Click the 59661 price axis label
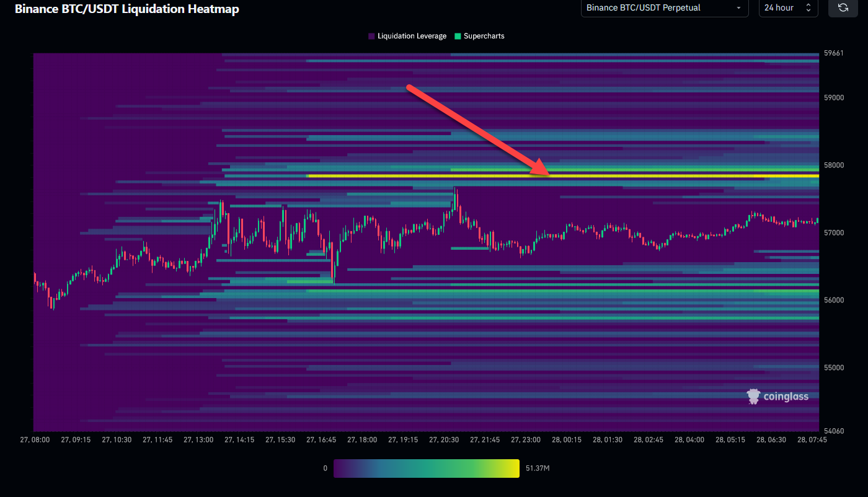 click(833, 53)
